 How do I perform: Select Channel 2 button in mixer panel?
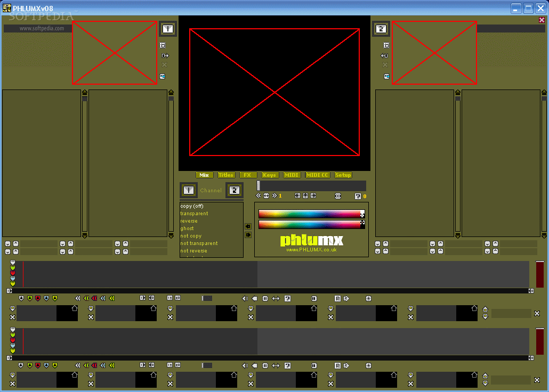click(x=234, y=190)
